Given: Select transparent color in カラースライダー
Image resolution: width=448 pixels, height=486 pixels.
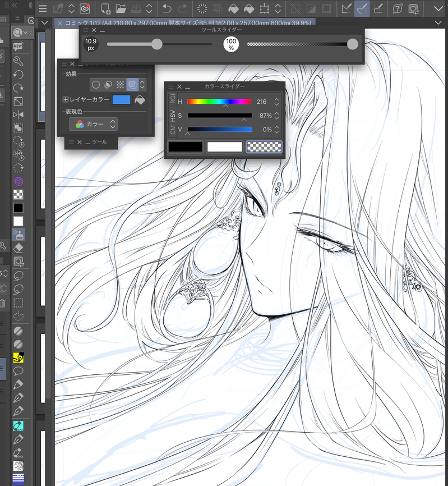Looking at the screenshot, I should pyautogui.click(x=264, y=147).
